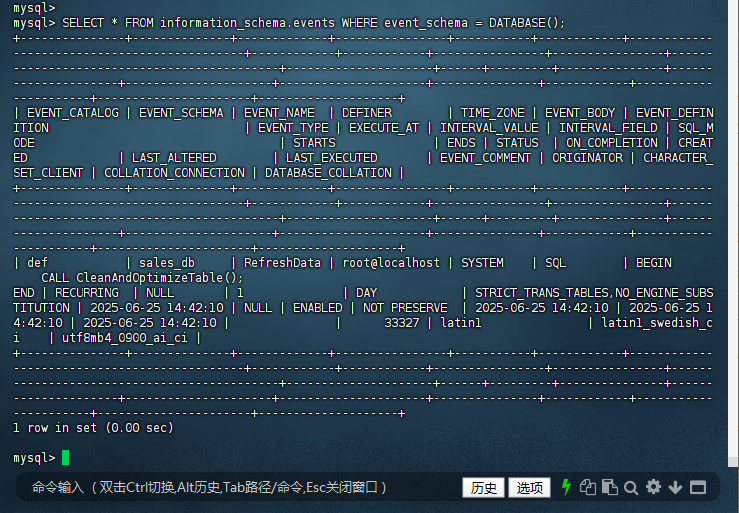Click the EVENT_TYPE column header

coord(293,128)
